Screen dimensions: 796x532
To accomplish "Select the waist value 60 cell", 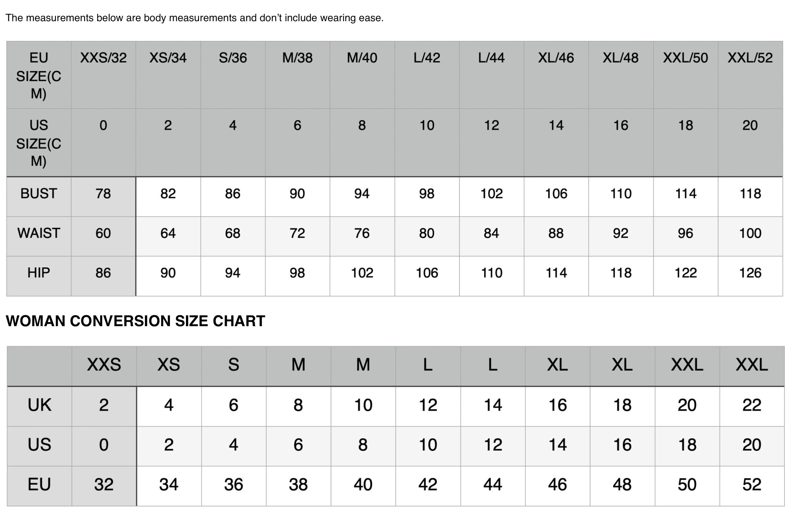I will [103, 233].
